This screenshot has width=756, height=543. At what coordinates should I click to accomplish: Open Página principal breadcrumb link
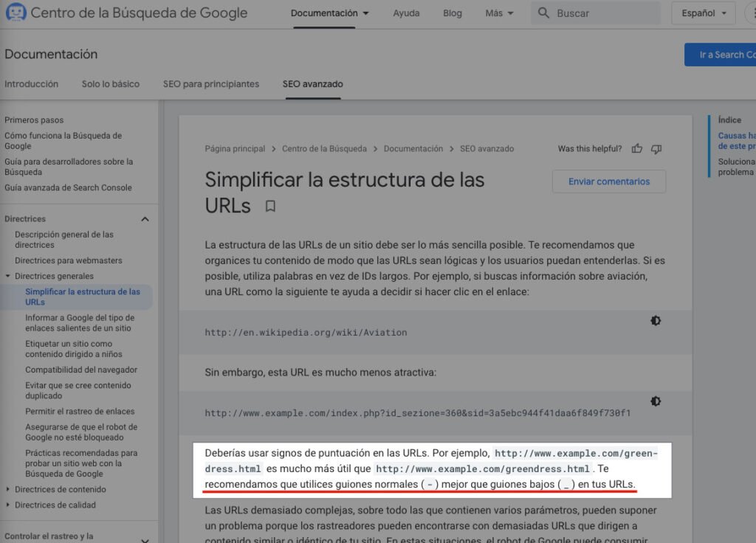click(x=235, y=149)
